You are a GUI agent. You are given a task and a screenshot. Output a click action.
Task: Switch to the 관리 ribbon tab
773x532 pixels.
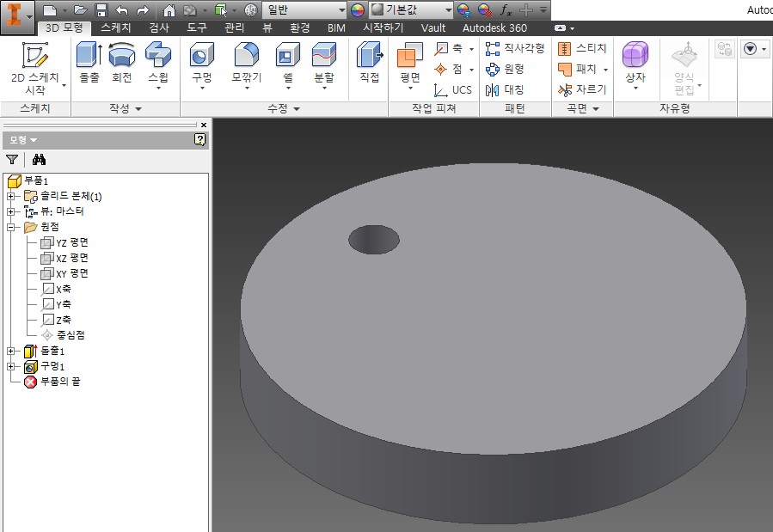click(x=234, y=28)
